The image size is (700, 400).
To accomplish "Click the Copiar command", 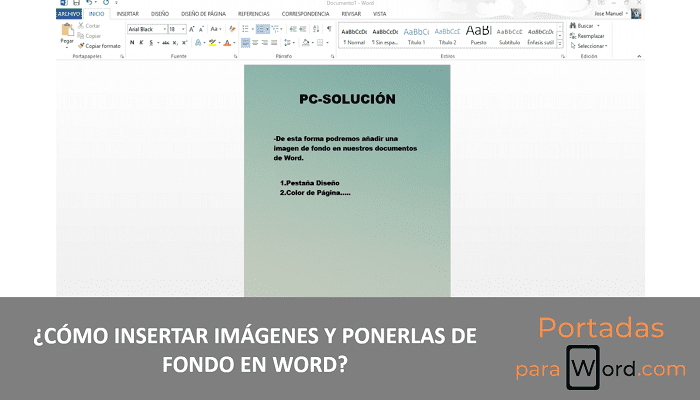I will click(x=89, y=36).
